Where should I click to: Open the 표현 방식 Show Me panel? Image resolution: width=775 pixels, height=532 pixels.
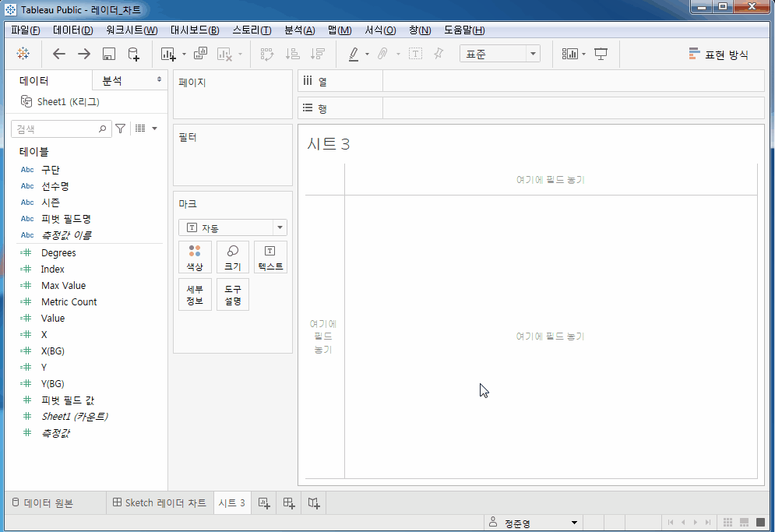point(719,55)
